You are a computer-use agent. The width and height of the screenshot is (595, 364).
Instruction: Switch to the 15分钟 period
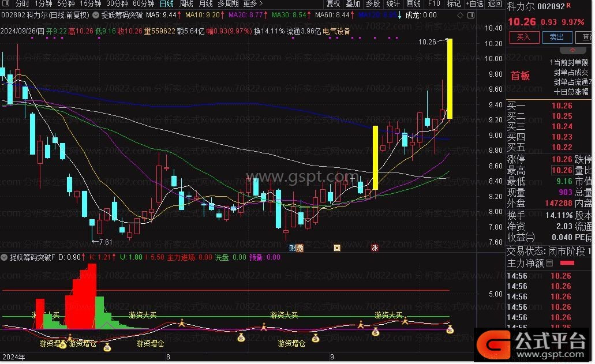pos(90,4)
